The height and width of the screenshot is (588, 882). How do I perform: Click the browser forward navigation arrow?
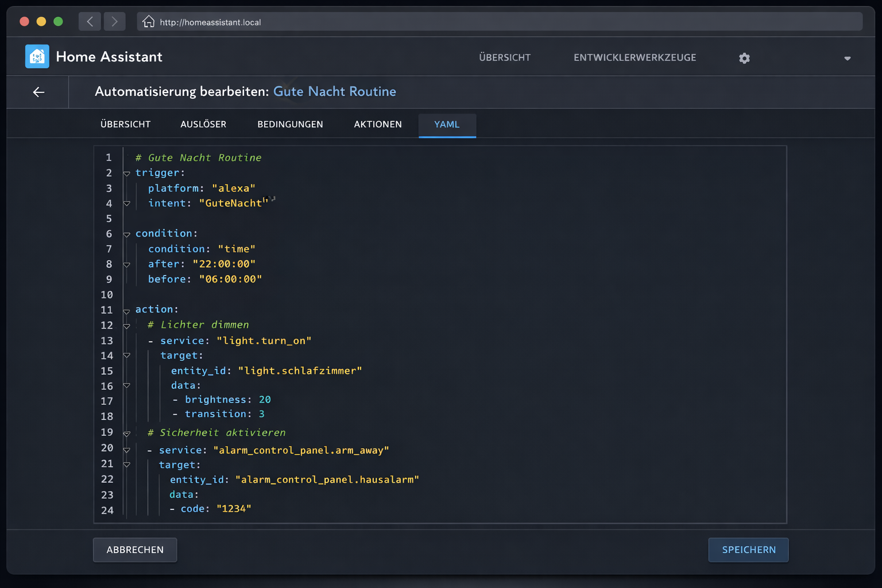(x=114, y=21)
